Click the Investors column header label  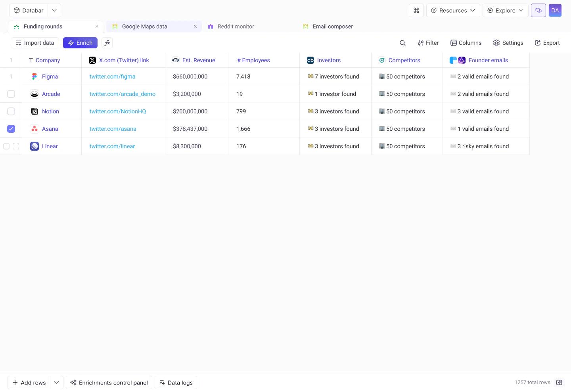[x=329, y=60]
